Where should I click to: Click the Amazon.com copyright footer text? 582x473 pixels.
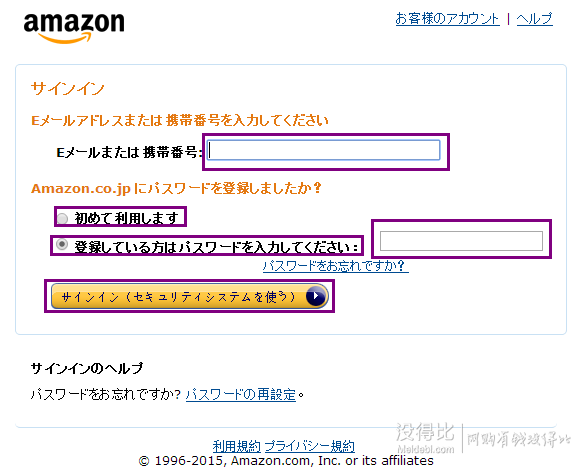tap(286, 461)
